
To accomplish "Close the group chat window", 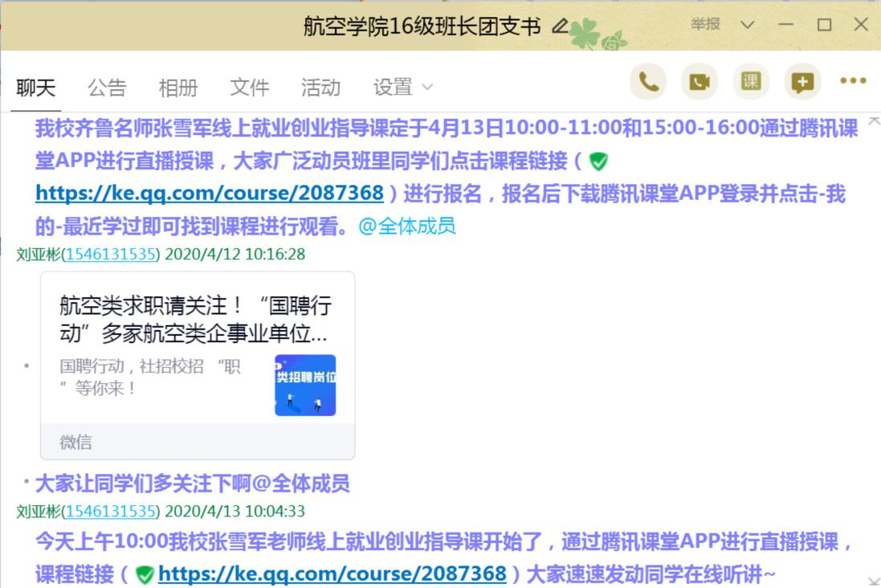I will pyautogui.click(x=861, y=24).
